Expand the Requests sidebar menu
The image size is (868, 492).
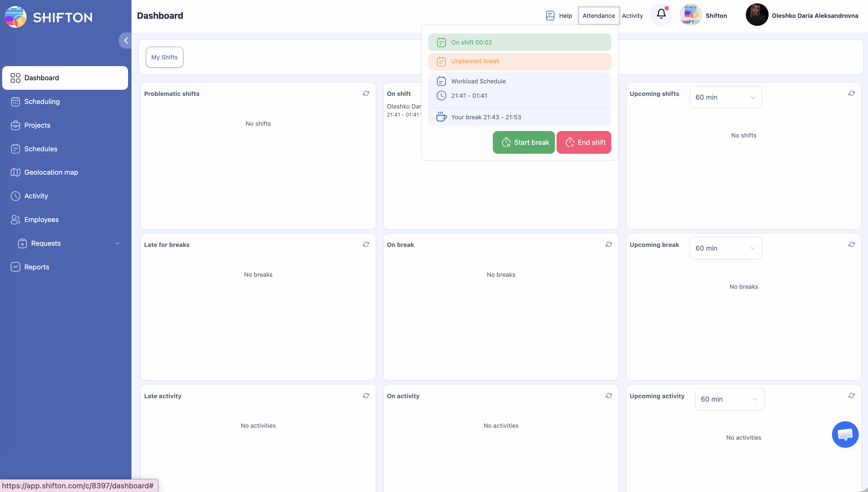(117, 243)
